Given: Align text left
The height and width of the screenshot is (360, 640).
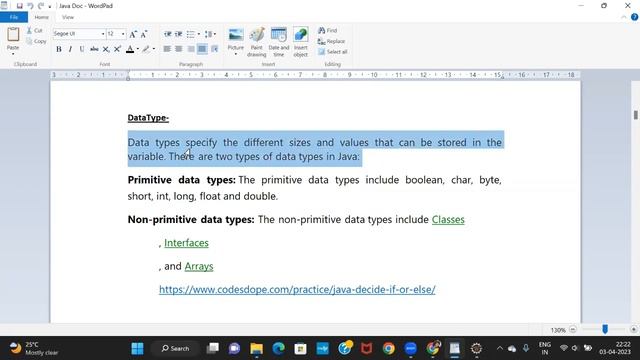Looking at the screenshot, I should (167, 49).
